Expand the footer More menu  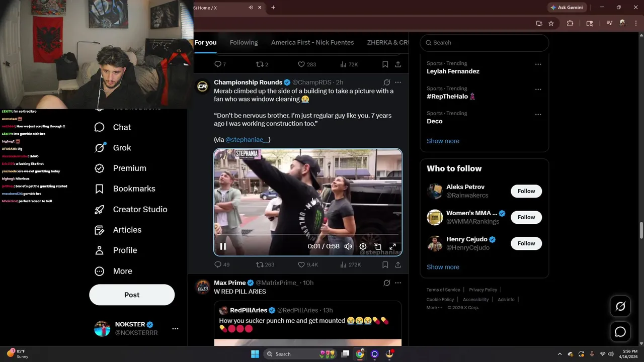[x=434, y=308]
